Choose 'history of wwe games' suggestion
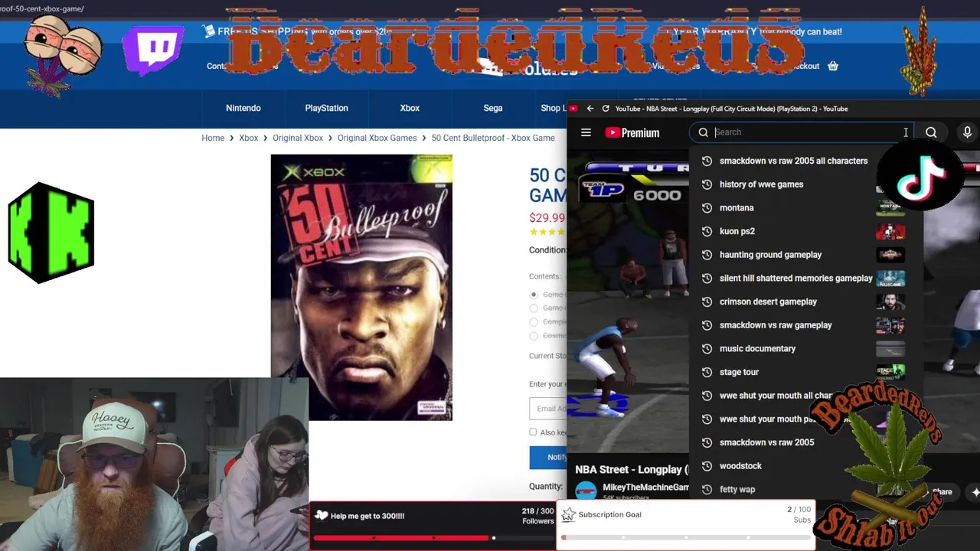The height and width of the screenshot is (551, 980). pyautogui.click(x=761, y=184)
